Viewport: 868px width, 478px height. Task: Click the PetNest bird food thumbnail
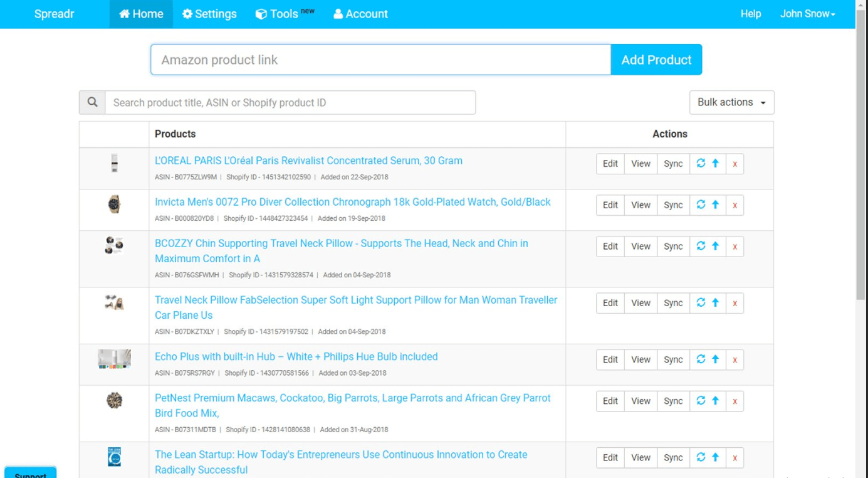(114, 400)
